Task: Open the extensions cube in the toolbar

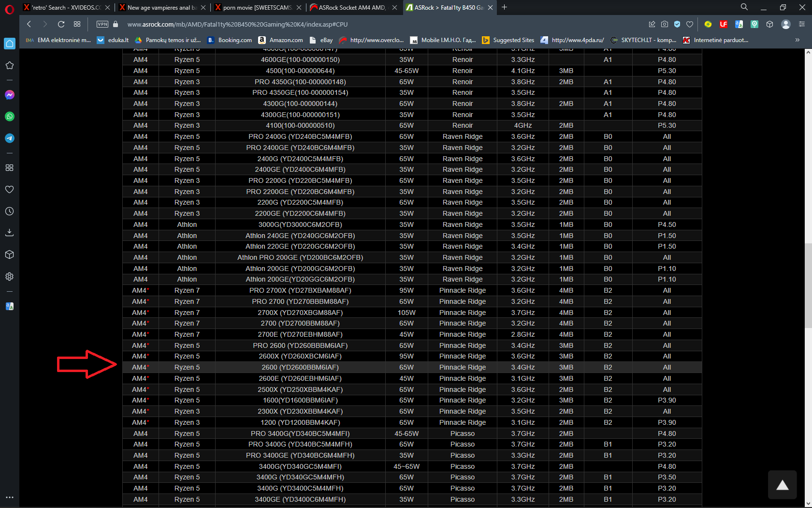Action: click(770, 24)
